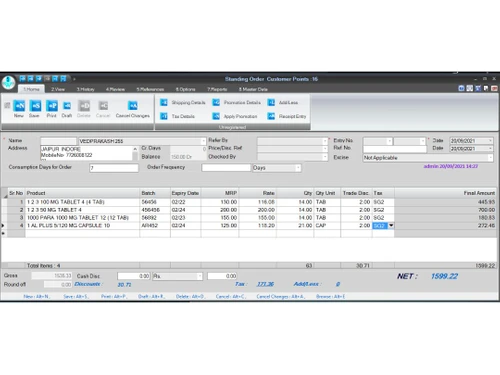Viewport: 500px width, 375px height.
Task: Click the Draft : Alt+R shortcut link
Action: 151,296
